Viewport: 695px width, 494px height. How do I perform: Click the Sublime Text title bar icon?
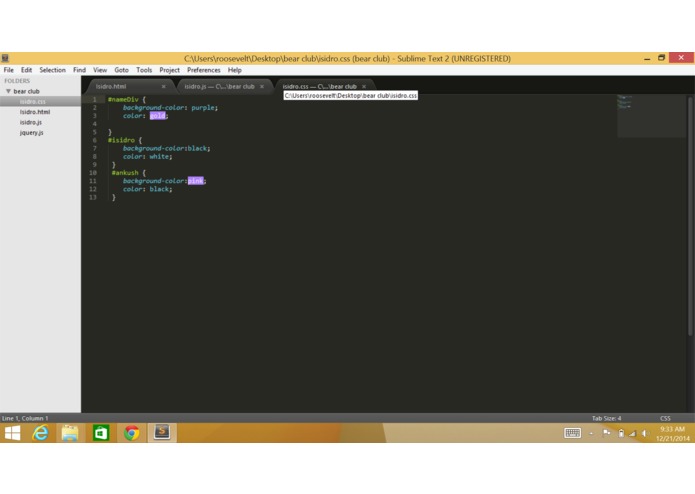[5, 58]
